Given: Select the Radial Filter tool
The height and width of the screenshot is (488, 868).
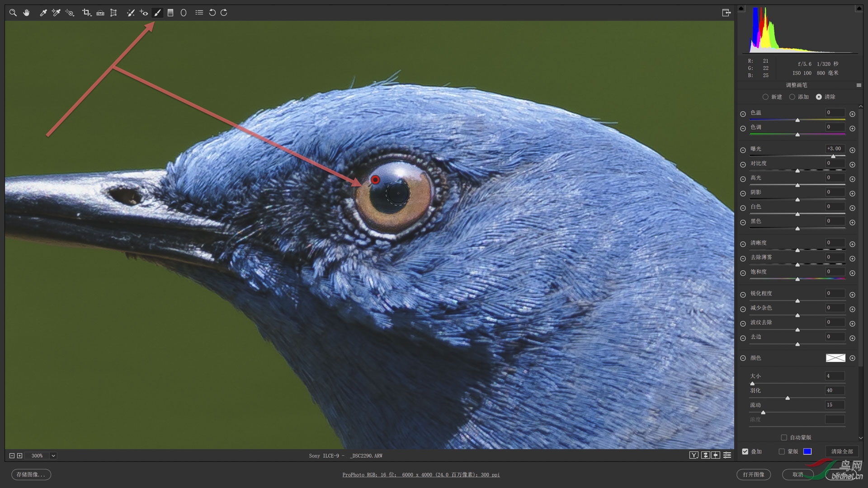Looking at the screenshot, I should coord(184,13).
